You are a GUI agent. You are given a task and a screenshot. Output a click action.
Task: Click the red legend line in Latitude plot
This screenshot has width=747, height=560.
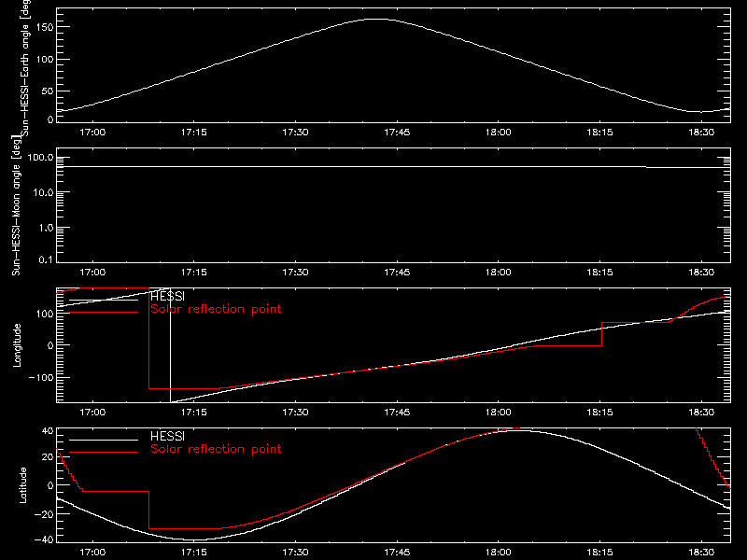pyautogui.click(x=104, y=453)
